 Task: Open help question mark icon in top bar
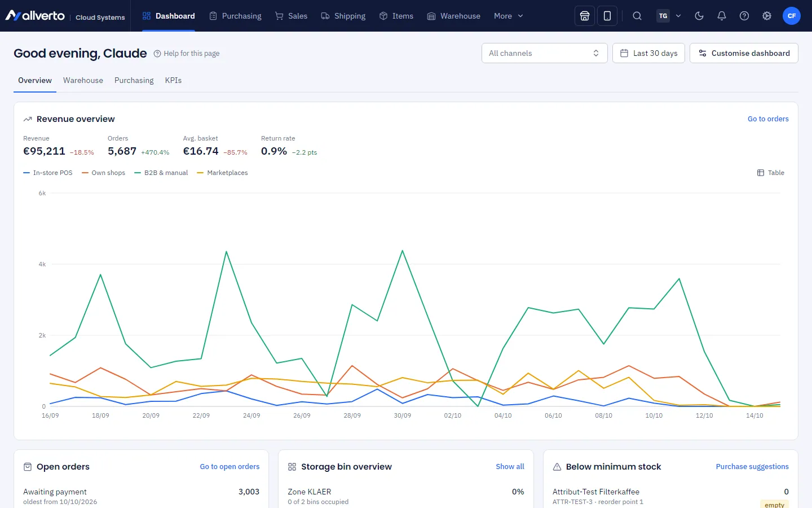pos(744,16)
